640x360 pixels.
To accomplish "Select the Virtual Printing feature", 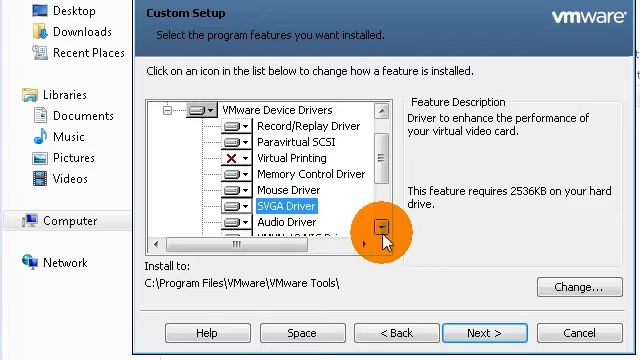I will click(x=291, y=158).
